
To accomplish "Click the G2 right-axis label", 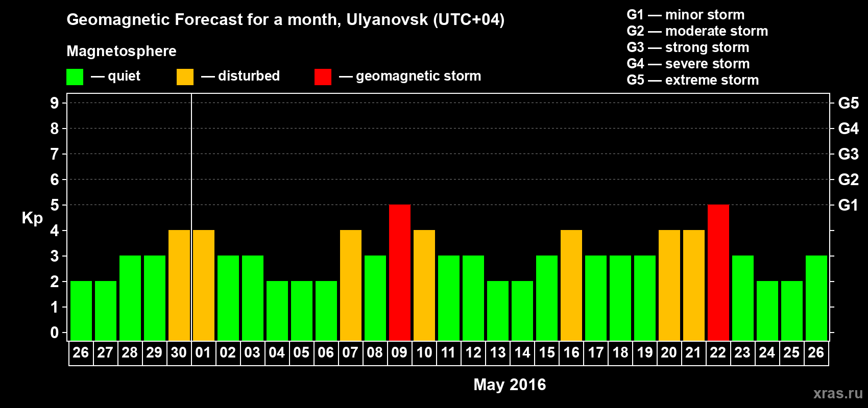I will (848, 180).
